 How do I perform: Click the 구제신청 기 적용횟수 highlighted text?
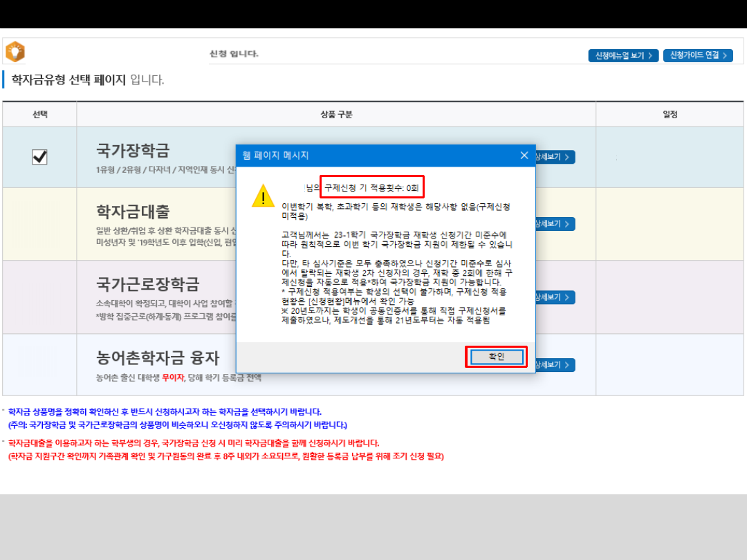372,187
